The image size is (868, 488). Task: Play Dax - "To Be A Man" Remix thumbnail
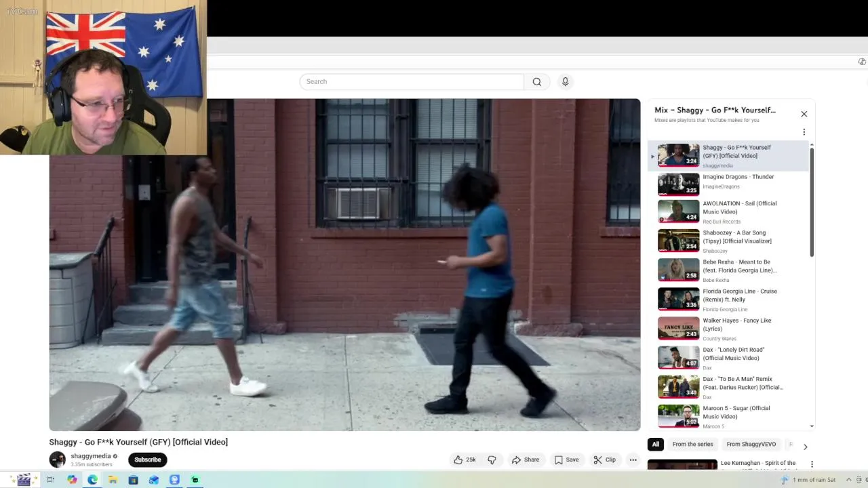[x=678, y=386]
